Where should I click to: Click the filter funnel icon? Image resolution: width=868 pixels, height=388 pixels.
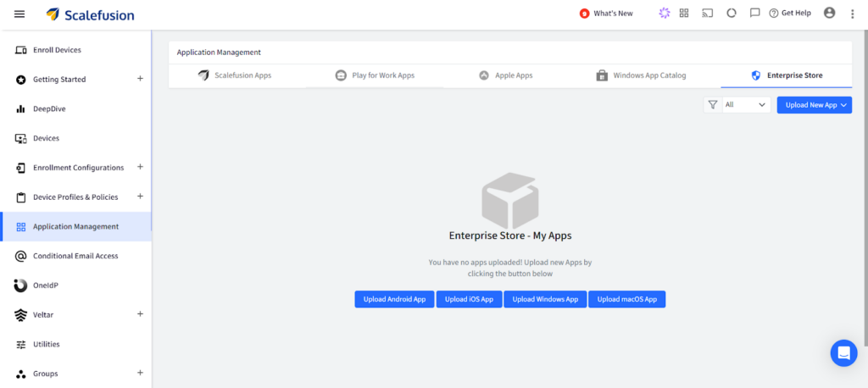tap(713, 105)
